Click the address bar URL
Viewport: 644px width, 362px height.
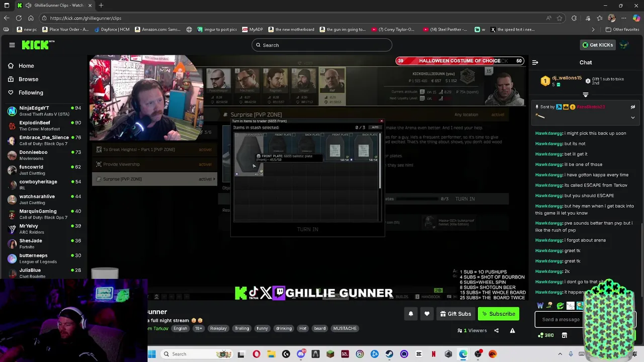[x=86, y=18]
